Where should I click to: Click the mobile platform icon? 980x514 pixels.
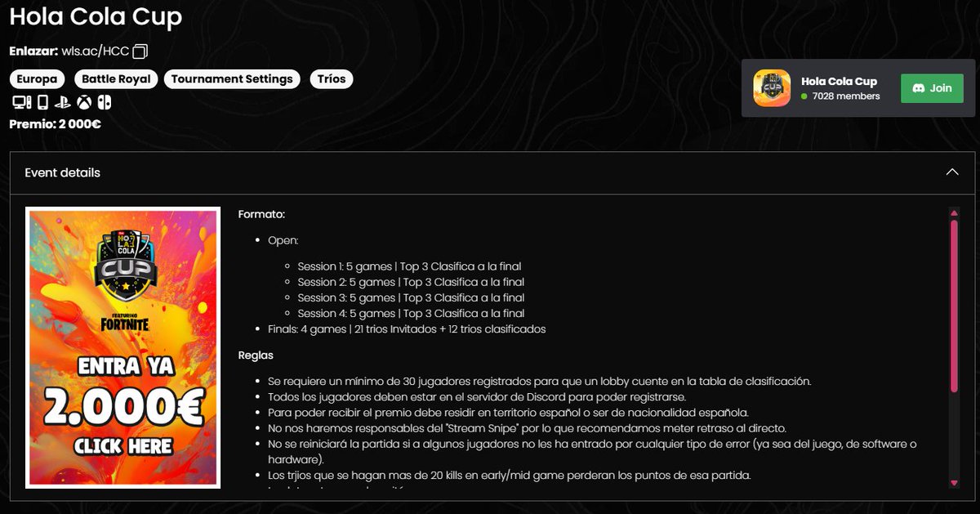42,103
